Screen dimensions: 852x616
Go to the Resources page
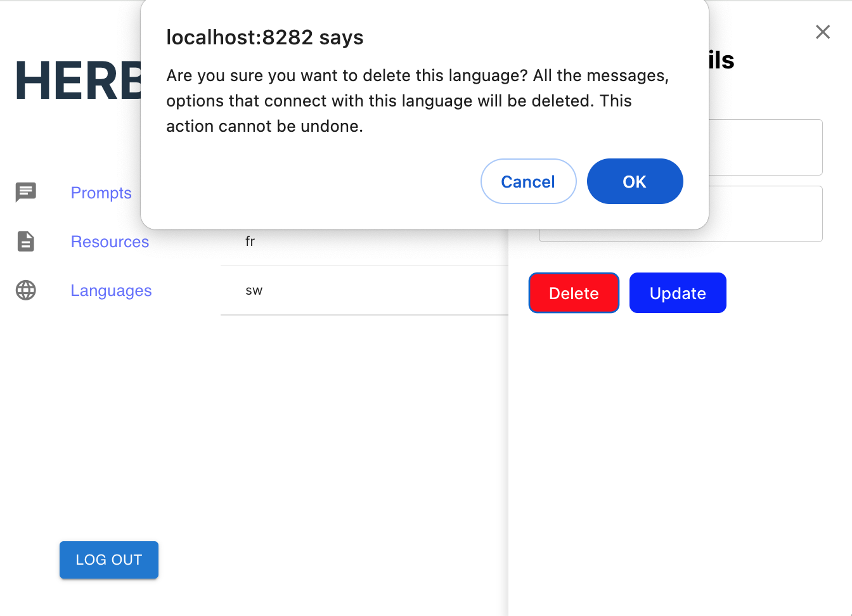click(x=110, y=241)
